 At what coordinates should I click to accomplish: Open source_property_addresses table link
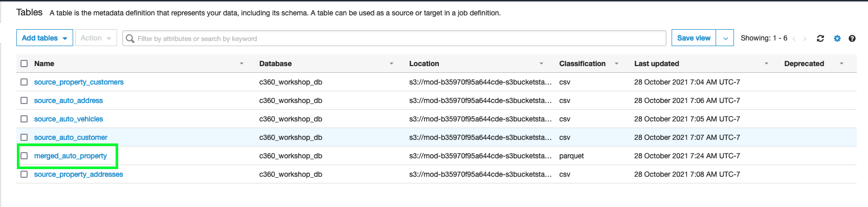[x=78, y=174]
